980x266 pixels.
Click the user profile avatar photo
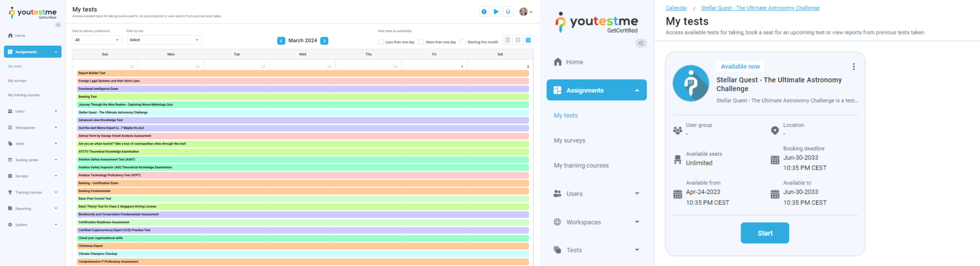(523, 12)
